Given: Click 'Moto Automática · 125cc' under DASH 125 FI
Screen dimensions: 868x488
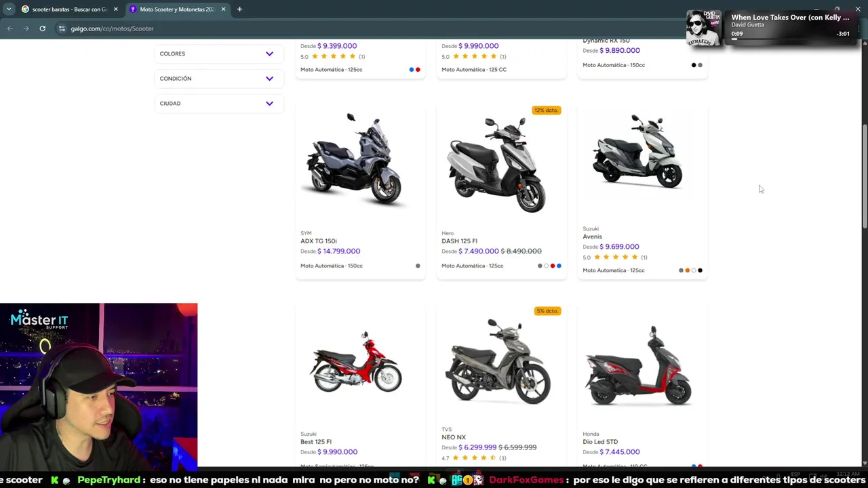Looking at the screenshot, I should 473,266.
